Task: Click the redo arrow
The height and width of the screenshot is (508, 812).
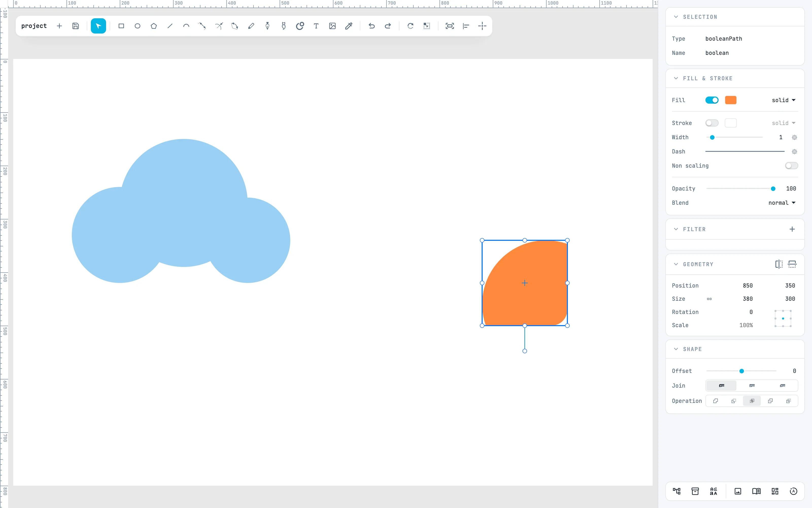Action: pos(388,26)
